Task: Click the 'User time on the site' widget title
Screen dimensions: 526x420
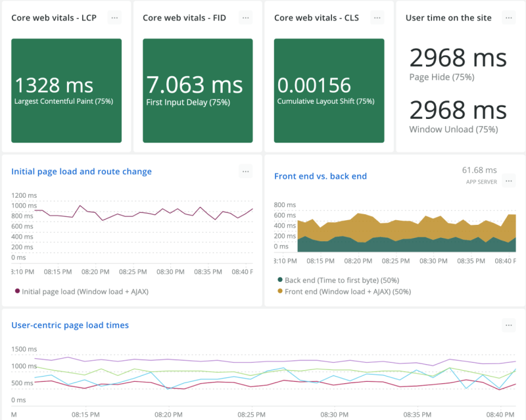Action: click(448, 18)
